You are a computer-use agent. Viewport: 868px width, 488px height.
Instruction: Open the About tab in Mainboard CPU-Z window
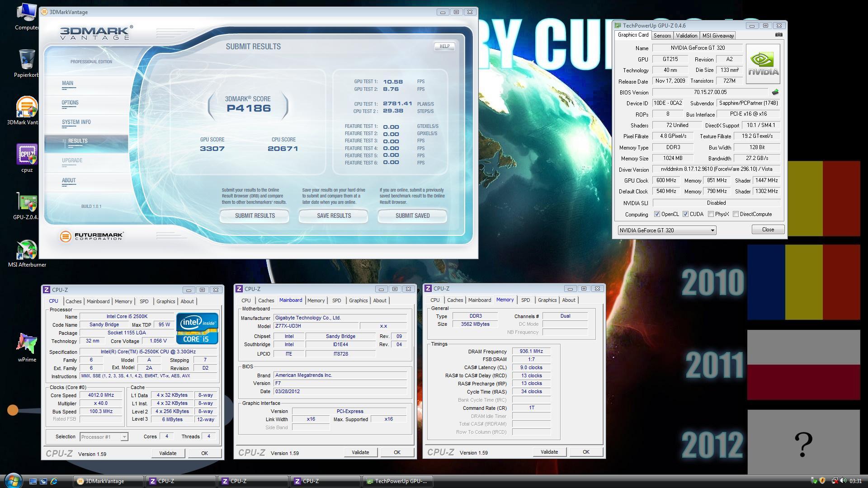(380, 300)
